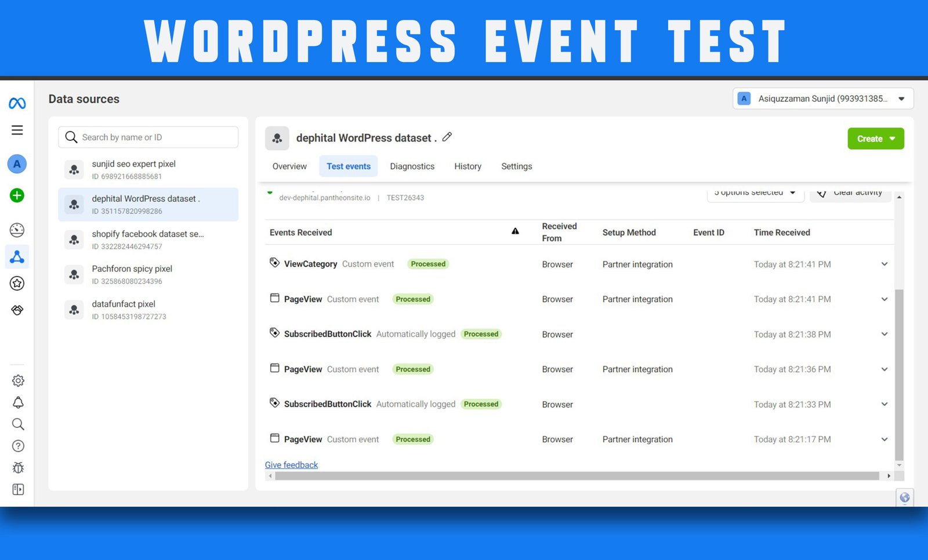
Task: Click the horizontal scrollbar left arrow
Action: [270, 476]
